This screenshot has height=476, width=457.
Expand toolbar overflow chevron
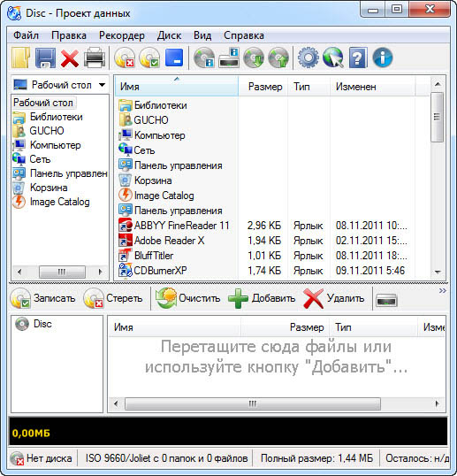pos(443,291)
